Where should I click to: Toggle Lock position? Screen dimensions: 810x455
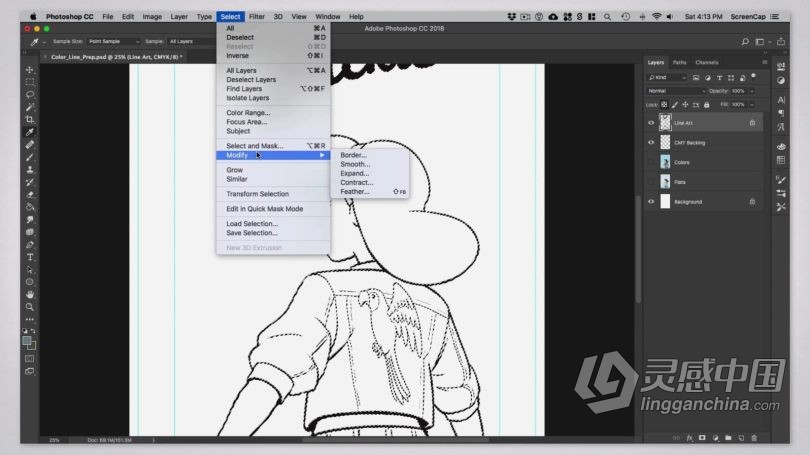click(685, 105)
